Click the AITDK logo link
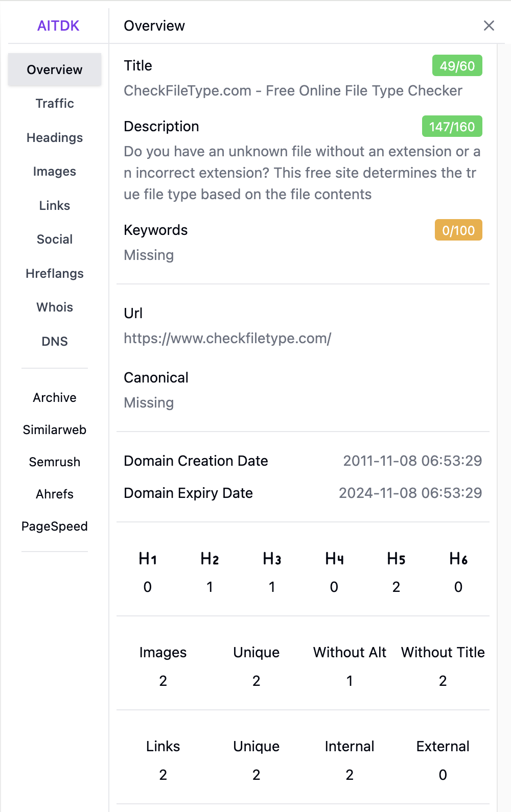 pyautogui.click(x=58, y=26)
